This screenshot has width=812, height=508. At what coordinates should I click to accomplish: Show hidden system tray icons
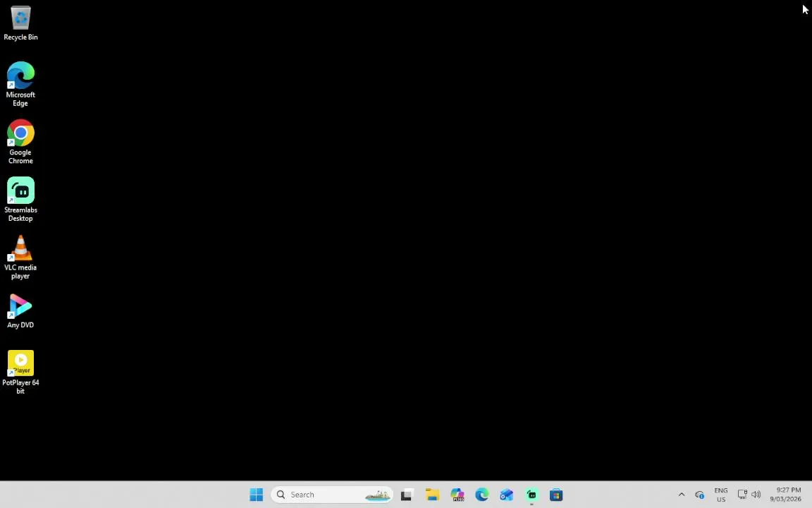click(x=682, y=495)
